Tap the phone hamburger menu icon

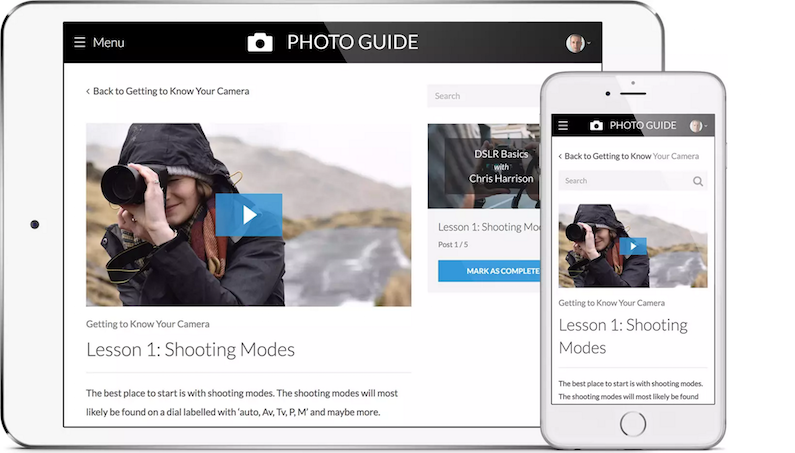tap(563, 125)
